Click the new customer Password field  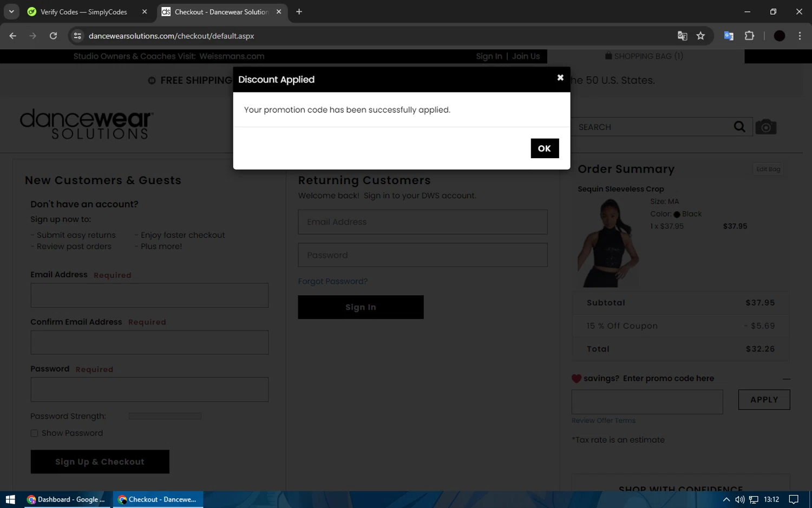point(149,389)
